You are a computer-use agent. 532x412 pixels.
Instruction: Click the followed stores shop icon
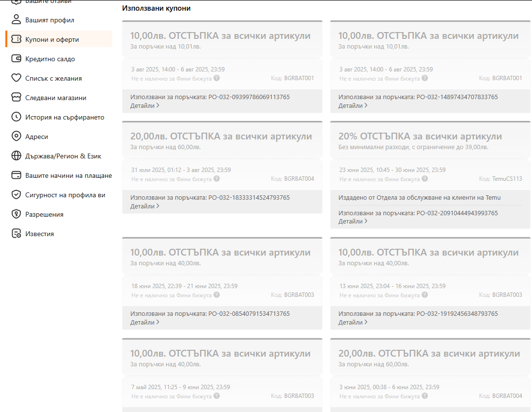tap(17, 98)
